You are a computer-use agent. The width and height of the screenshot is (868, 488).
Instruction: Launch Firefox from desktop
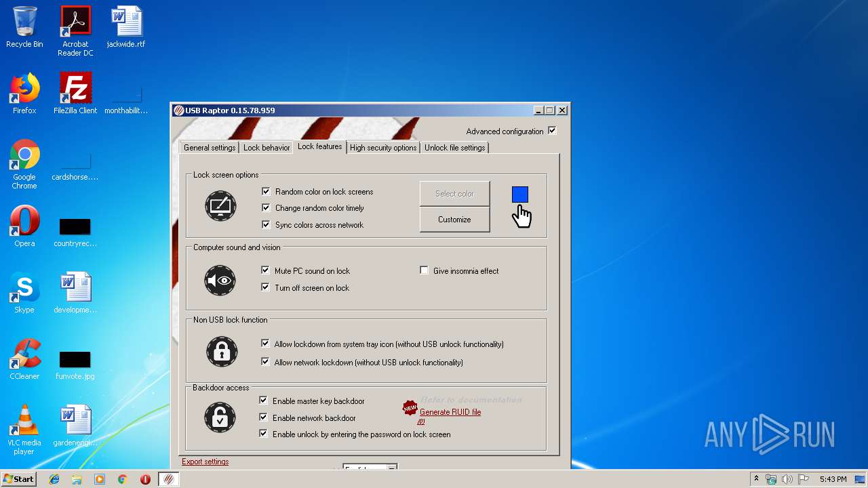coord(24,94)
